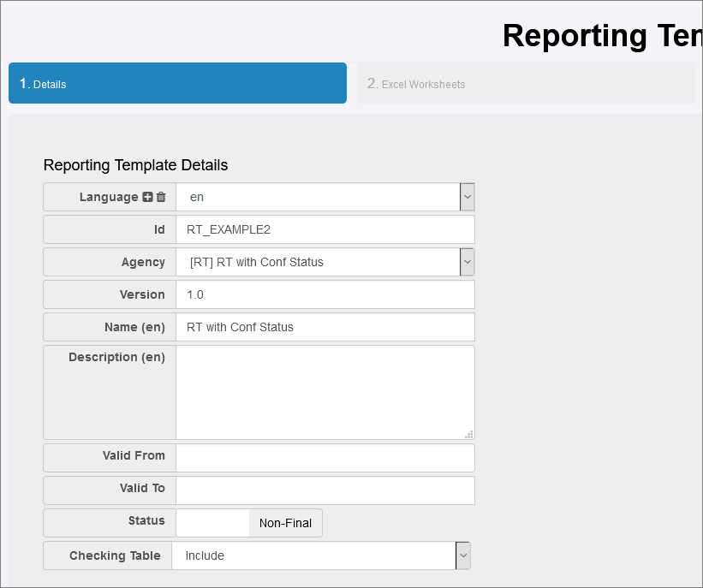
Task: Add a new language with plus icon
Action: (x=147, y=197)
